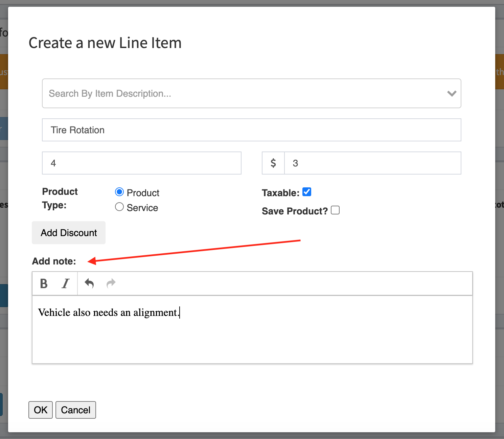The width and height of the screenshot is (504, 439).
Task: Redo the last note edit
Action: point(111,283)
